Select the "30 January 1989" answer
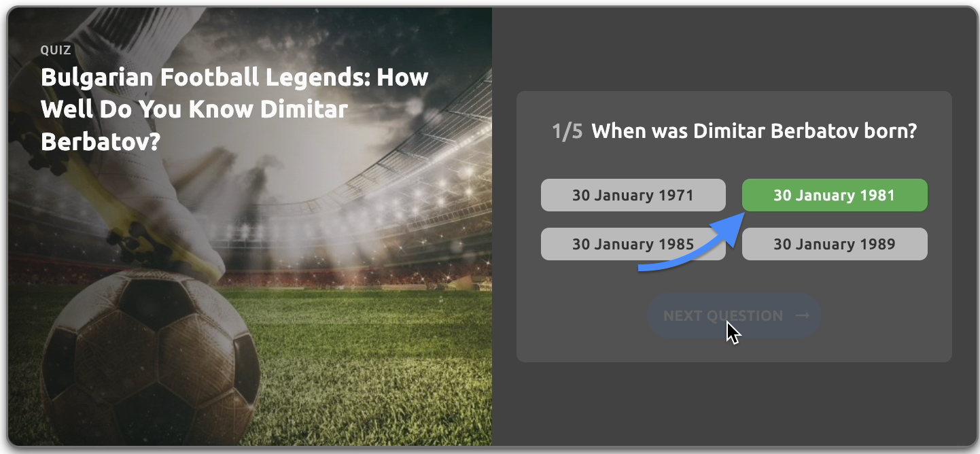The image size is (980, 454). (834, 244)
